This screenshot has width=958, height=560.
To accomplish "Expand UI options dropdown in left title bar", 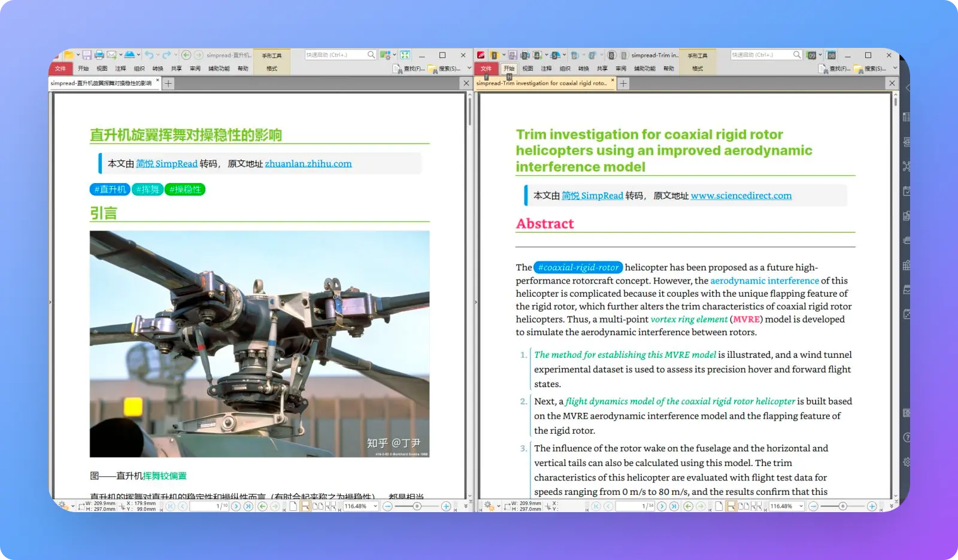I will click(x=395, y=55).
